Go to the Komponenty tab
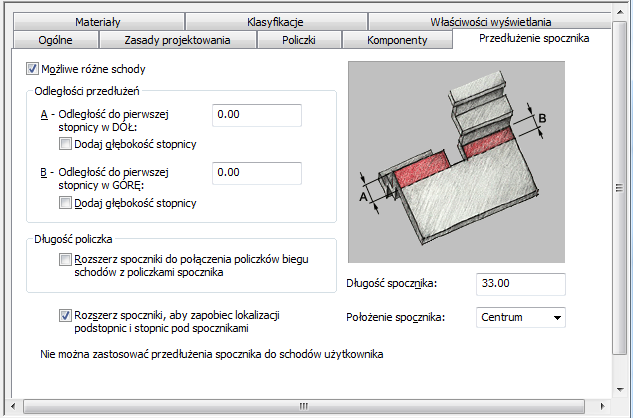Screen dimensions: 633x418 pyautogui.click(x=397, y=40)
